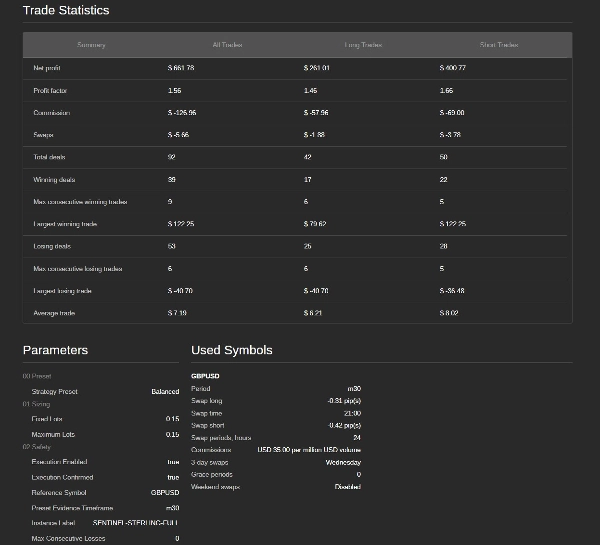Select the Short Trades column header

499,45
